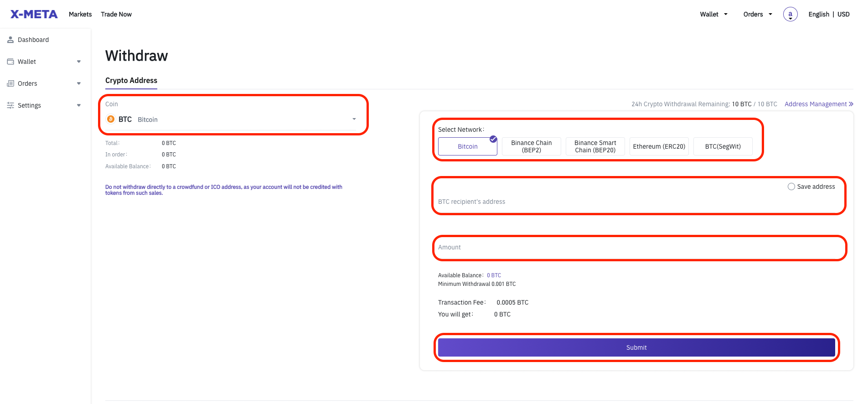Select Binance Chain (BEP2) network
Image resolution: width=868 pixels, height=404 pixels.
pyautogui.click(x=532, y=146)
